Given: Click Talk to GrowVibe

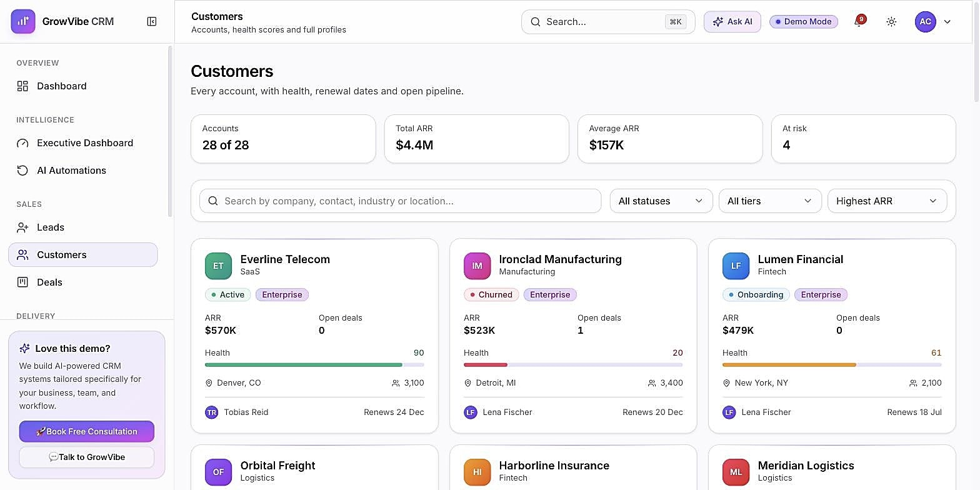Looking at the screenshot, I should (x=87, y=457).
